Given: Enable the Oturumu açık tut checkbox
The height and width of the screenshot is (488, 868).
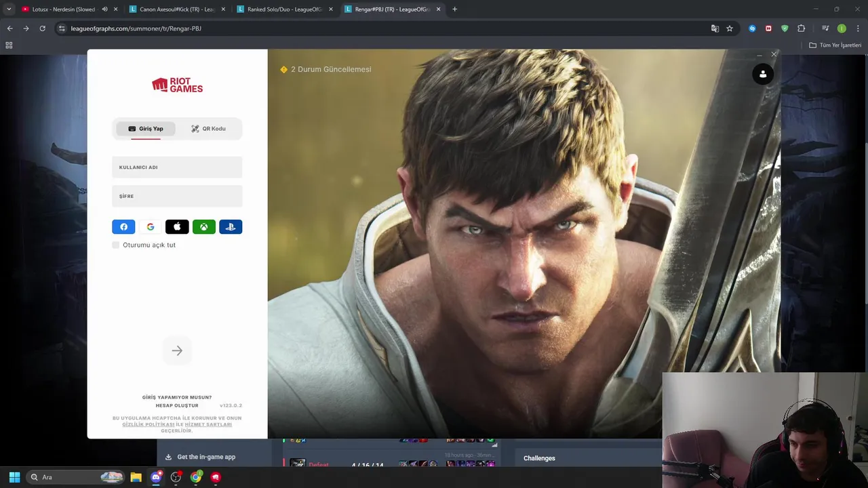Looking at the screenshot, I should [x=116, y=245].
